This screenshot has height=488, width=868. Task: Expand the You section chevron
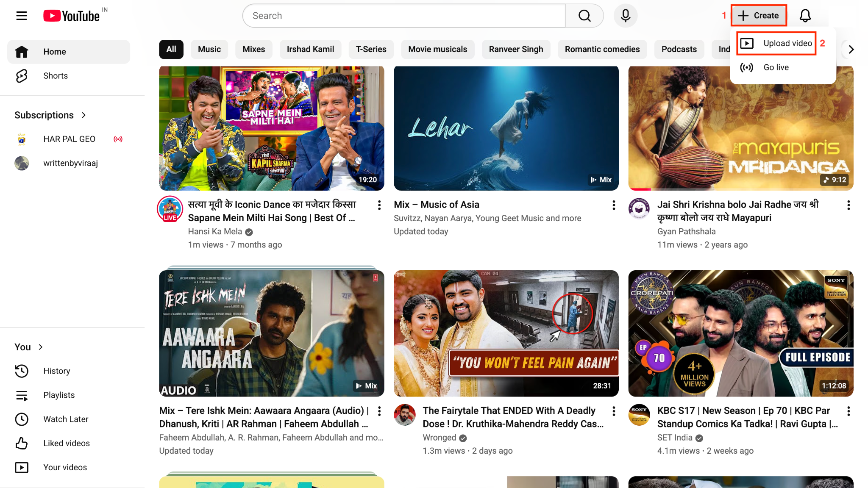41,347
